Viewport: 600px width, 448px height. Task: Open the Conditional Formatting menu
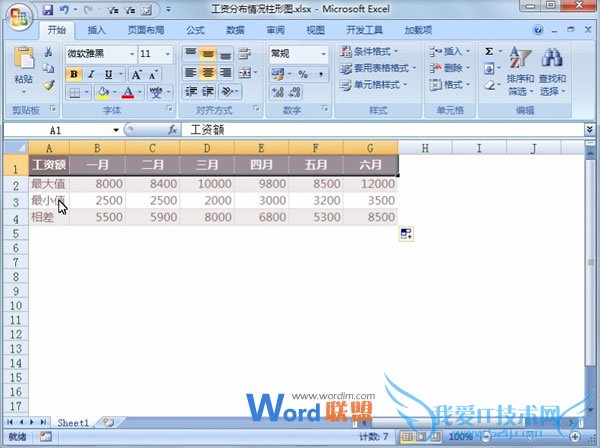click(369, 51)
